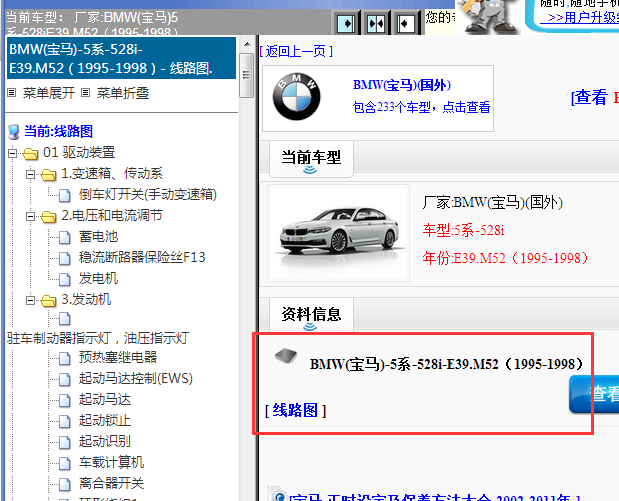
Task: Click the BMW logo image
Action: (296, 97)
